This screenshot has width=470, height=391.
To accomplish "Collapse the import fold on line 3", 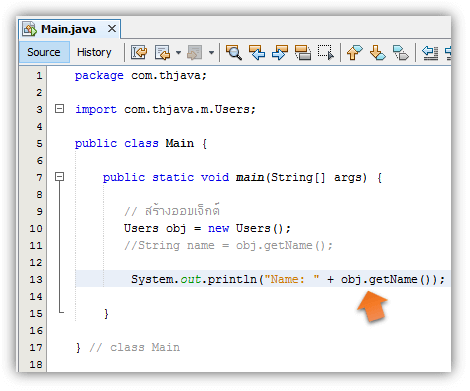I will [59, 109].
